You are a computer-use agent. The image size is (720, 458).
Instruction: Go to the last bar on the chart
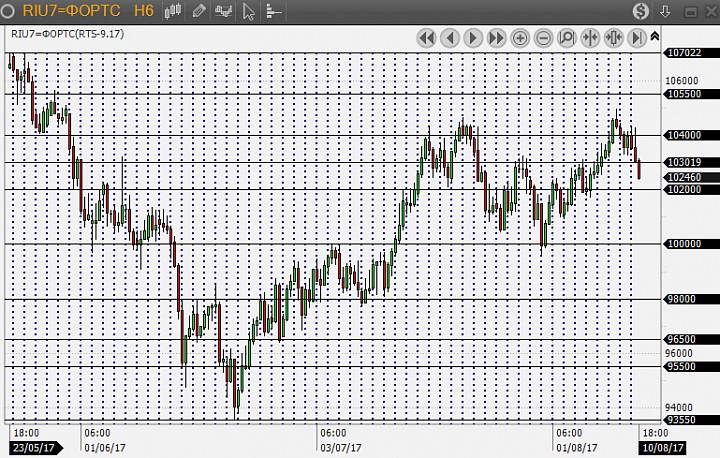coord(637,38)
